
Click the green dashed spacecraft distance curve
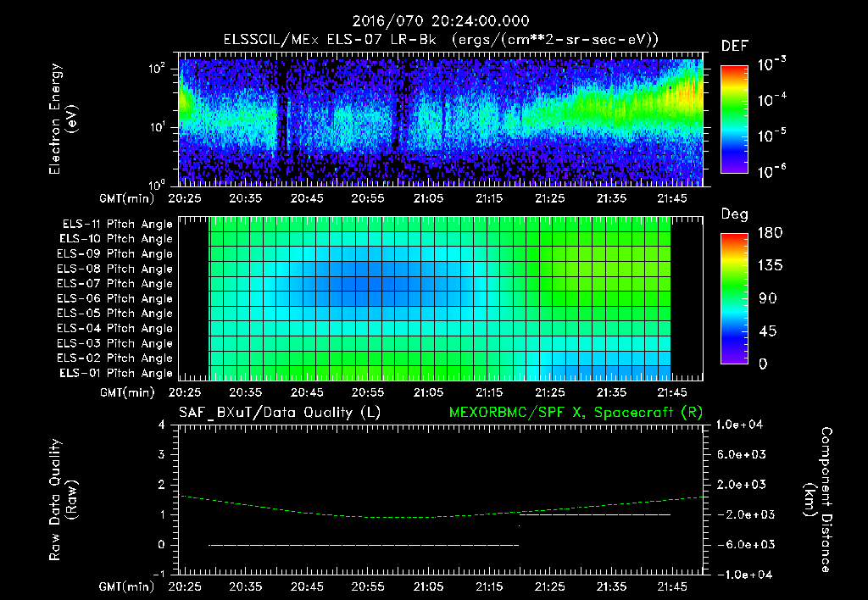(x=441, y=516)
